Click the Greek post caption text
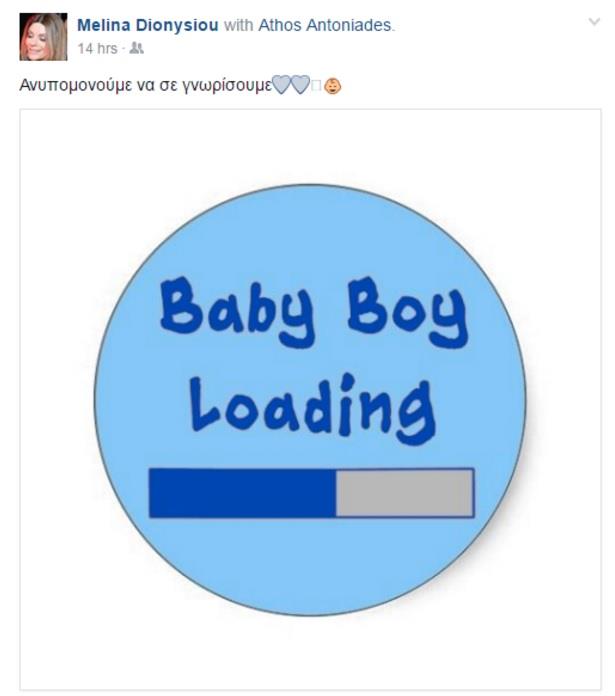 (x=145, y=85)
